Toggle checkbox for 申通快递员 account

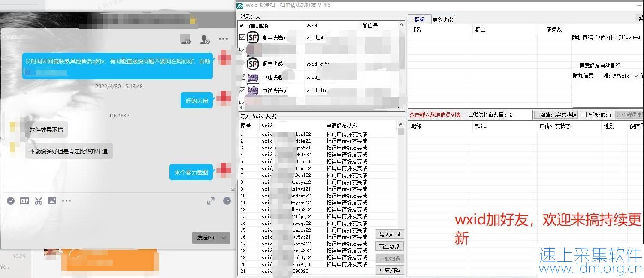[242, 90]
